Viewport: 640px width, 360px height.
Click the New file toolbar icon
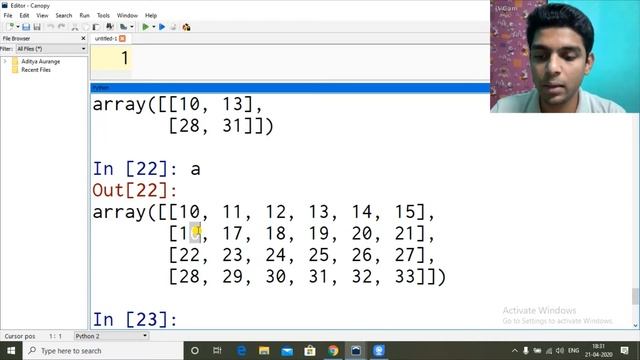pyautogui.click(x=11, y=27)
